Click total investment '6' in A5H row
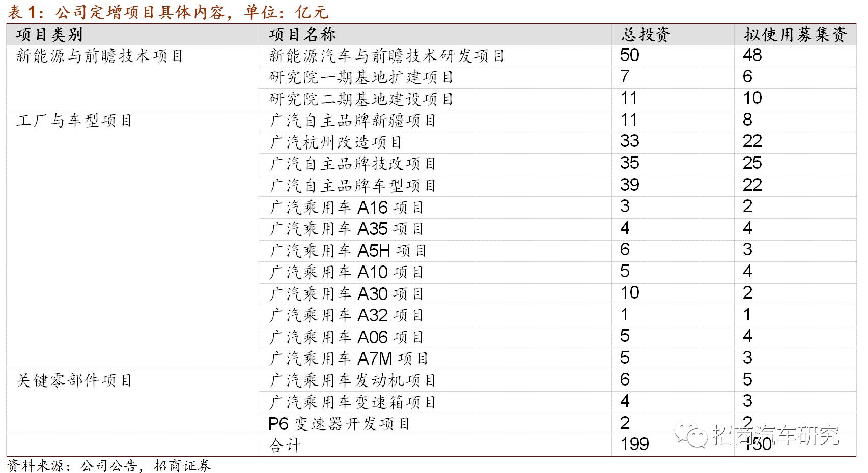868x473 pixels. [625, 250]
